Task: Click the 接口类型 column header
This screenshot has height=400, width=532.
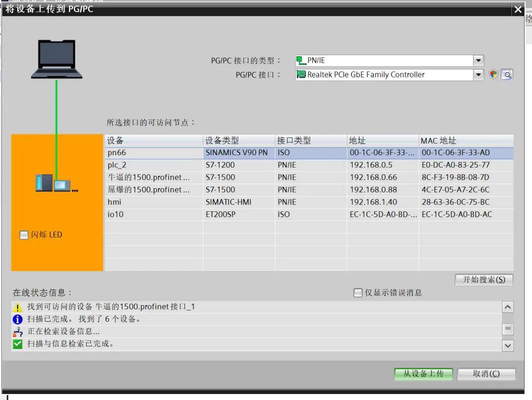Action: [311, 140]
